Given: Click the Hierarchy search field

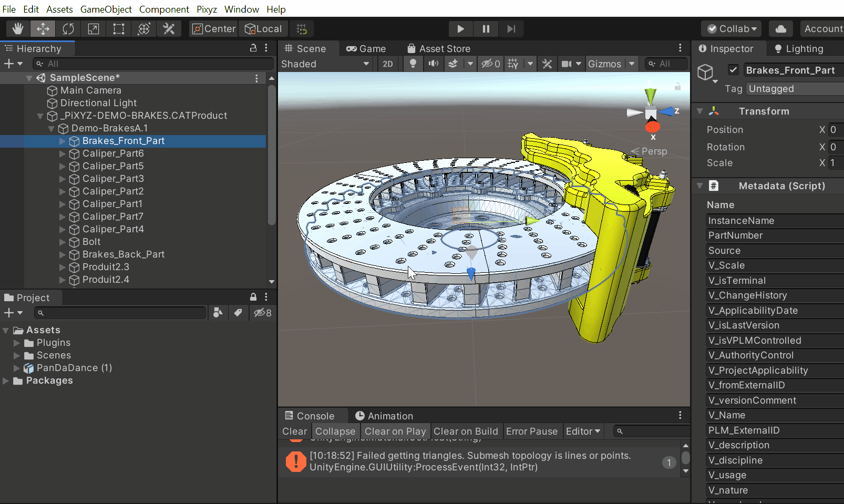Looking at the screenshot, I should tap(152, 64).
